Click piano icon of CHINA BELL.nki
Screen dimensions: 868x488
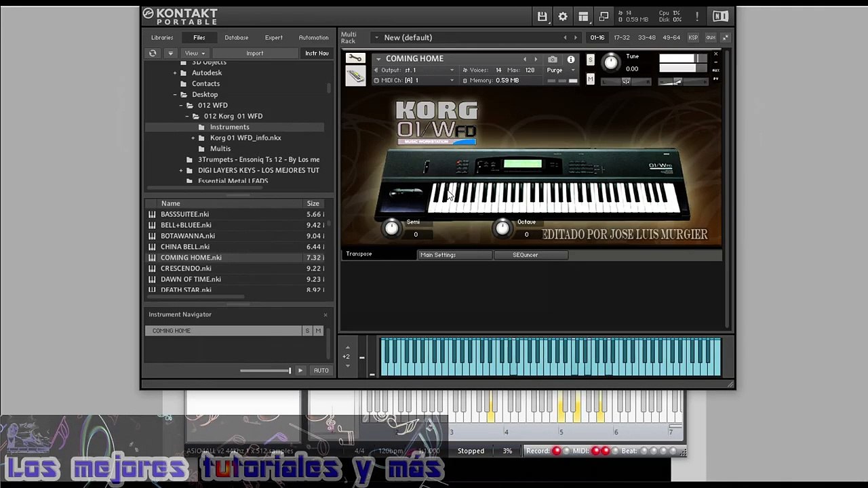coord(152,247)
